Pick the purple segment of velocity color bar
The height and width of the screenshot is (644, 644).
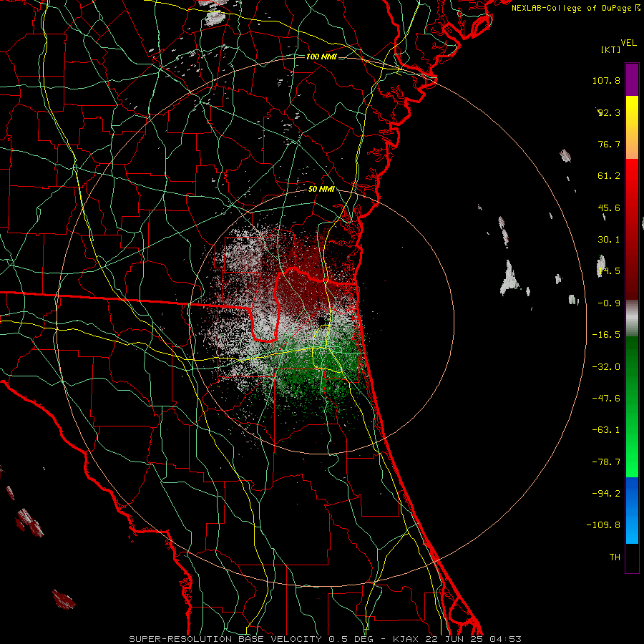[x=632, y=79]
